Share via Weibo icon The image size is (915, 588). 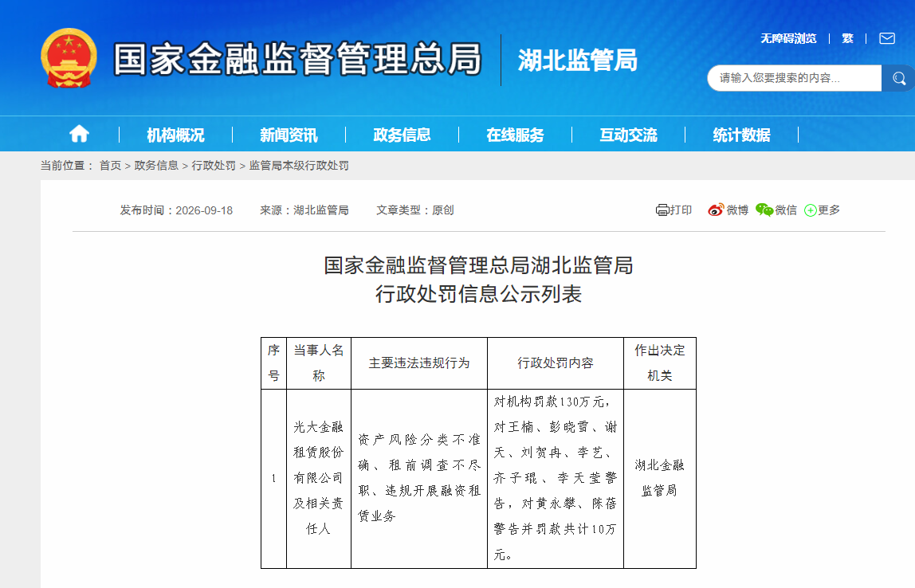[x=716, y=210]
